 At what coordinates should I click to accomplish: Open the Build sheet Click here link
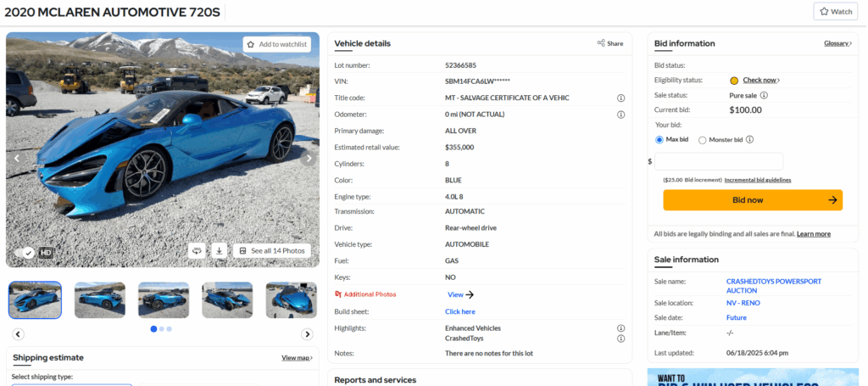coord(460,312)
